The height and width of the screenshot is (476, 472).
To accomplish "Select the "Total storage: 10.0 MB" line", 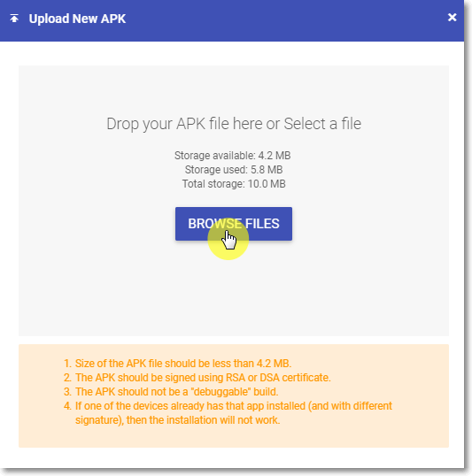I will [x=234, y=184].
